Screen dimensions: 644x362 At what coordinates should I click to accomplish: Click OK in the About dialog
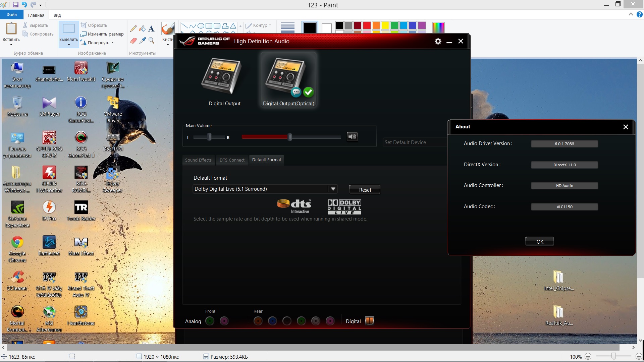pyautogui.click(x=540, y=242)
